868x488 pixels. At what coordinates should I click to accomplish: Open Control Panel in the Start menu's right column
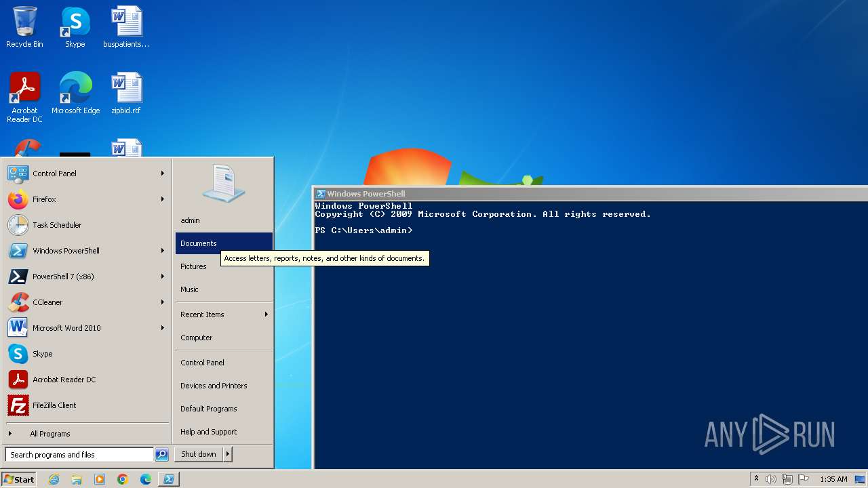click(224, 363)
